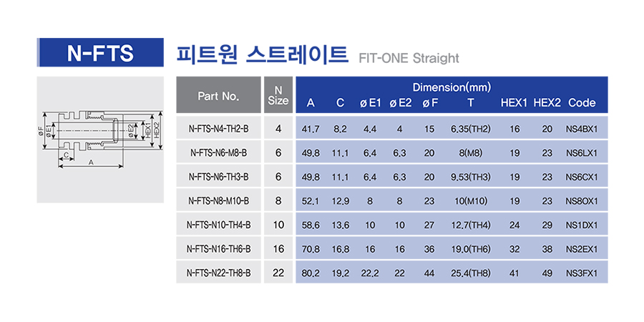Select part number N-FTS-N8-M10-B
This screenshot has width=644, height=322.
218,201
